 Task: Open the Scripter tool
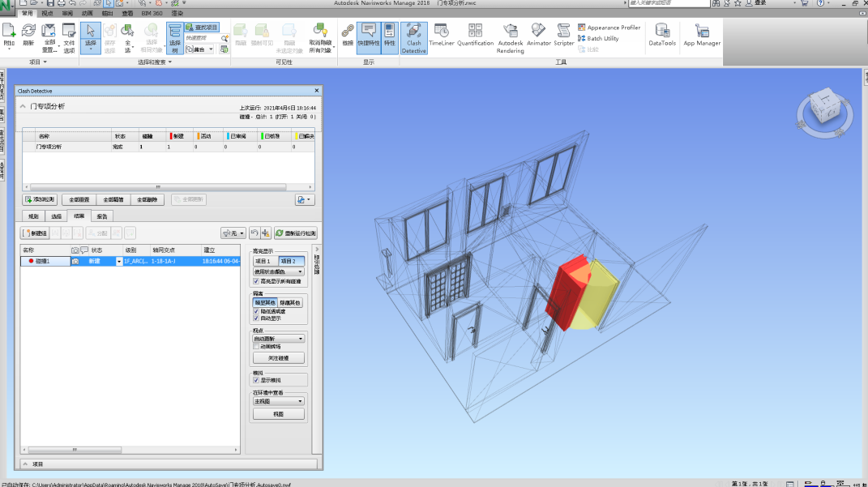point(563,35)
